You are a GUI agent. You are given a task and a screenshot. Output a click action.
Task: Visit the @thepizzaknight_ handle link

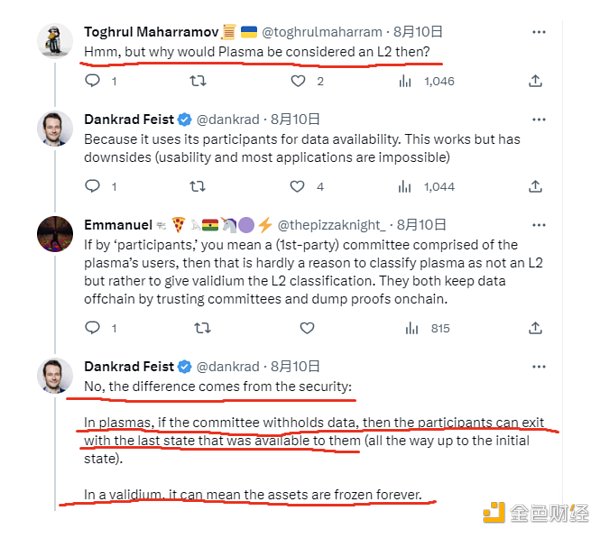(x=333, y=224)
